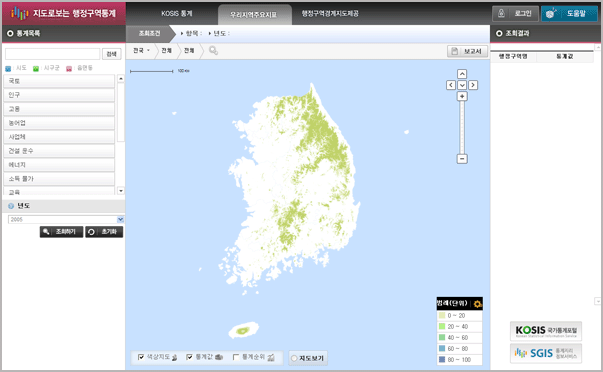Switch to the KOSIS 통계 tab
This screenshot has width=603, height=372.
pyautogui.click(x=177, y=13)
